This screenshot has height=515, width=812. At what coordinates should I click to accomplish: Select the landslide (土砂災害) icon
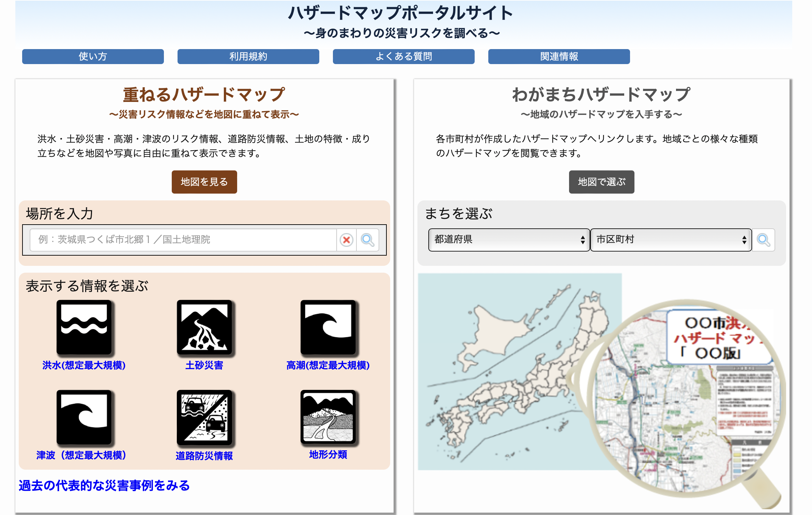click(x=204, y=327)
